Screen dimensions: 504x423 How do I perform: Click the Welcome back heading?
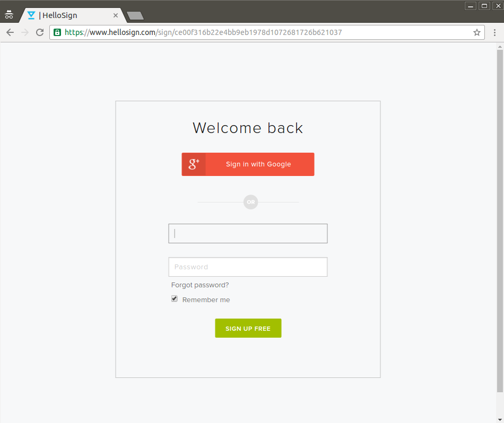[x=248, y=128]
